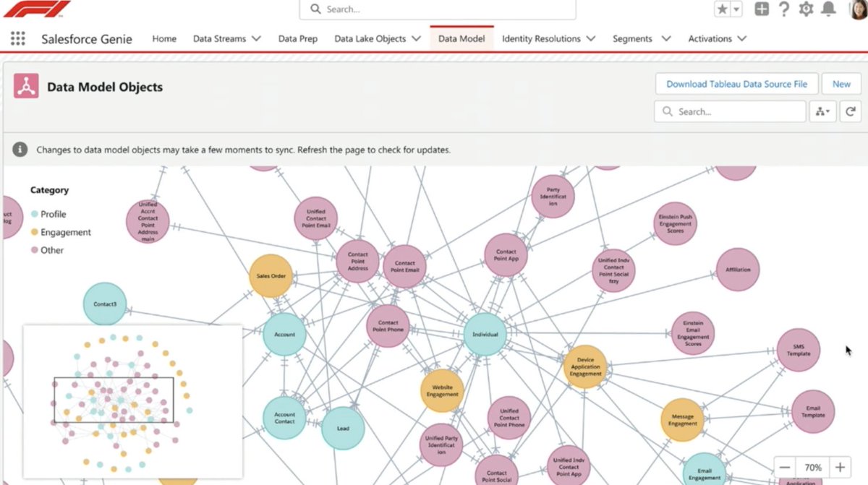Screen dimensions: 868x485
Task: Click the Engagement orange legend dot
Action: tap(34, 232)
